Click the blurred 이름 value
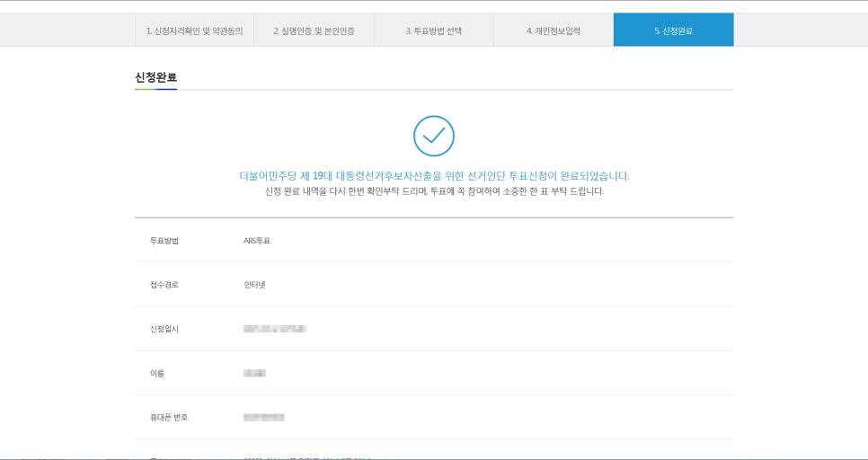 click(254, 373)
